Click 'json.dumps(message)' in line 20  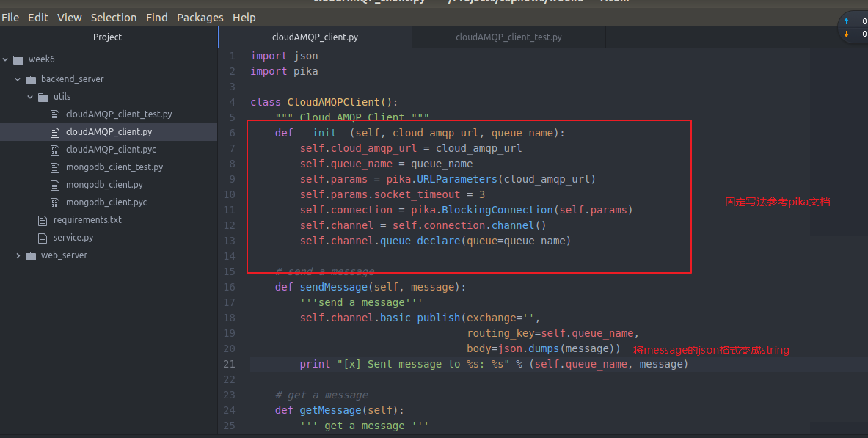[555, 348]
